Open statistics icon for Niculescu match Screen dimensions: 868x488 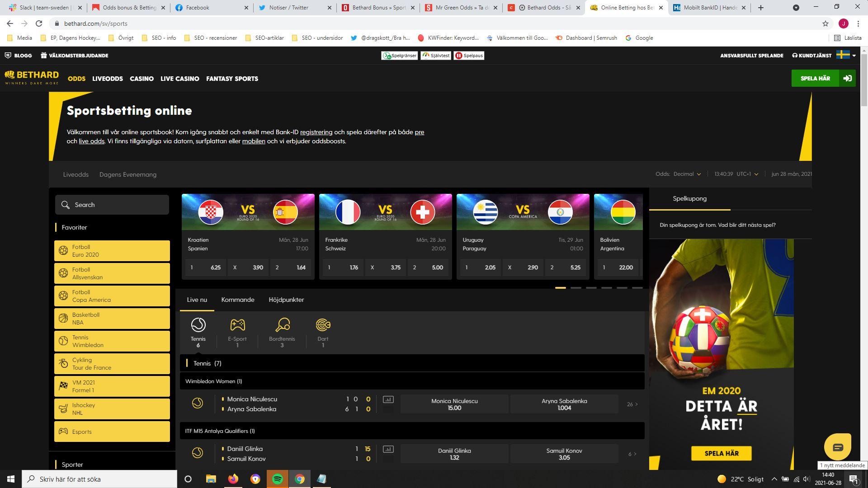388,399
